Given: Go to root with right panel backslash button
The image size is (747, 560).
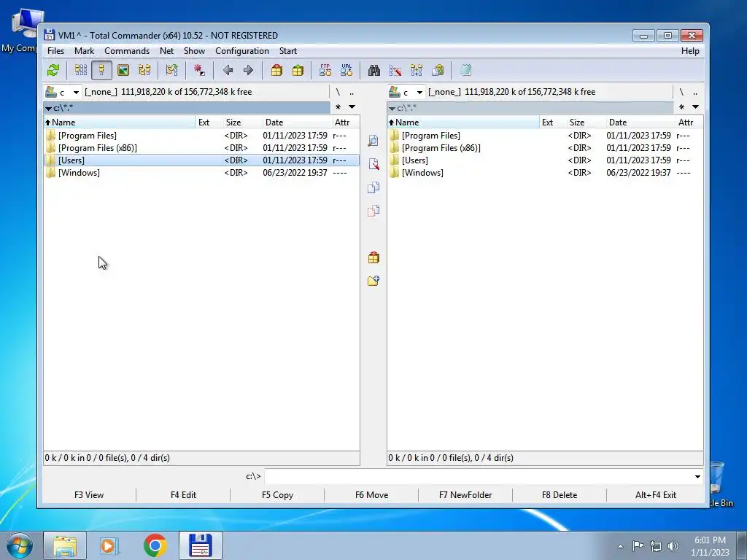Looking at the screenshot, I should click(x=681, y=92).
